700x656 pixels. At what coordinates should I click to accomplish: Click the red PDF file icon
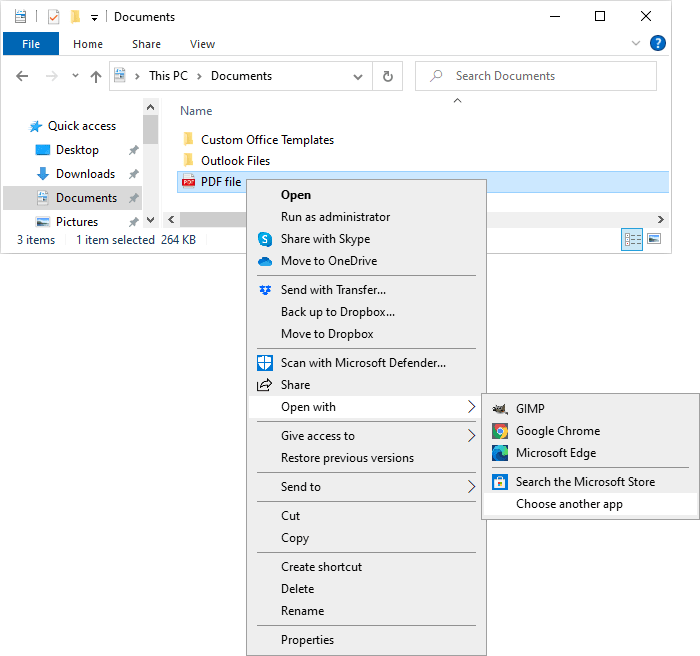coord(189,182)
